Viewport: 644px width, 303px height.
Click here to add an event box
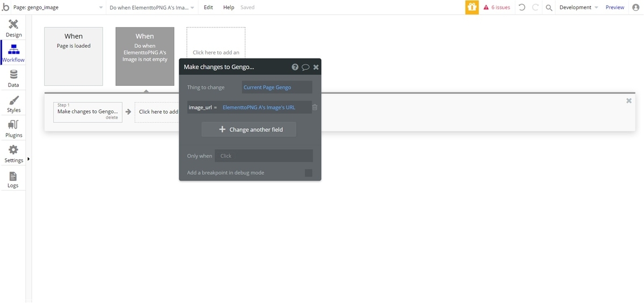pos(216,43)
